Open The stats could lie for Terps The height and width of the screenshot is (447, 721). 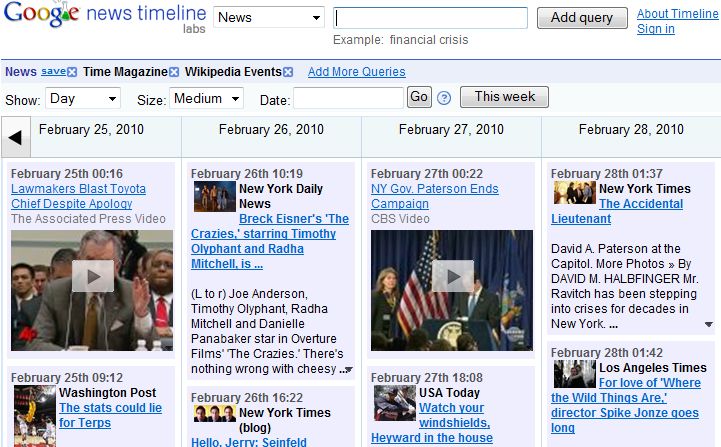pyautogui.click(x=110, y=415)
